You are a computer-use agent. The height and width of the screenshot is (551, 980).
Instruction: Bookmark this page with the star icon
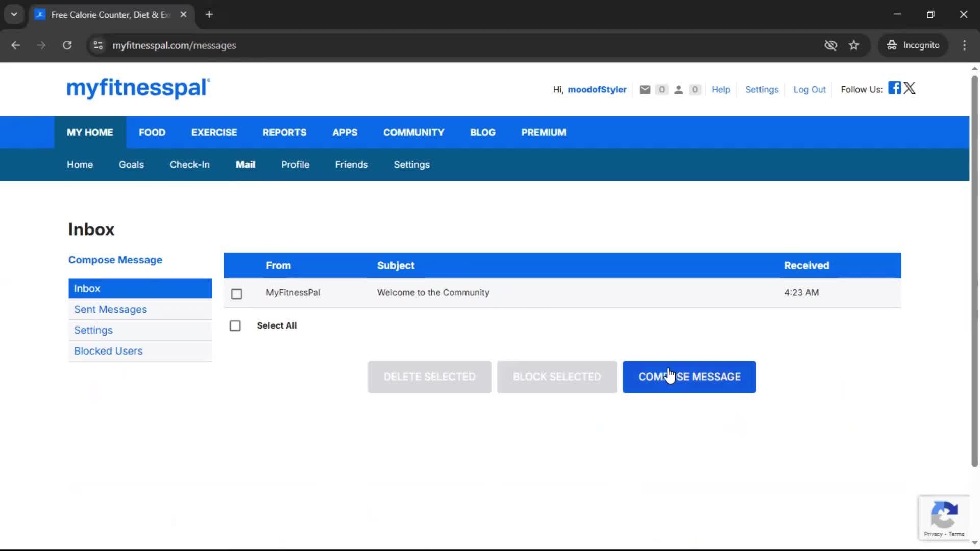click(x=854, y=45)
